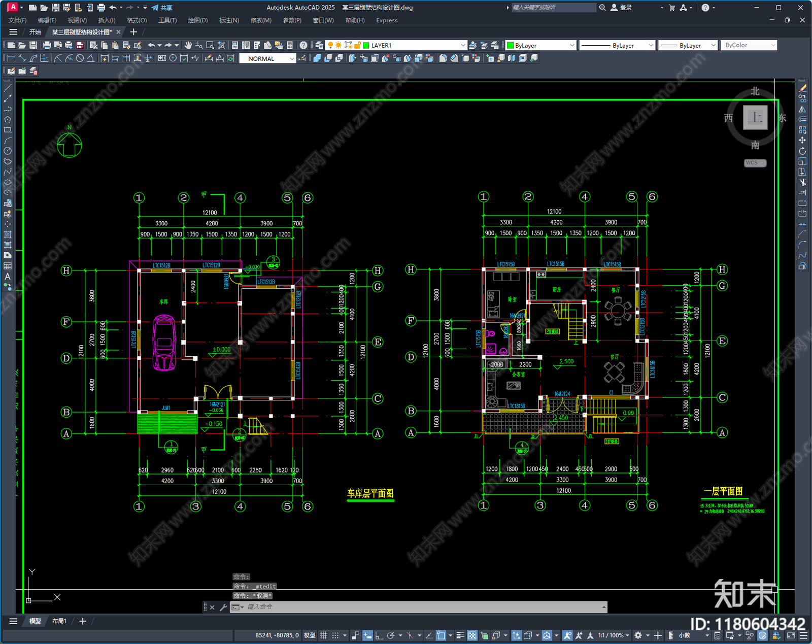The width and height of the screenshot is (812, 644).
Task: Open the ByLayer lineweight dropdown
Action: click(713, 45)
